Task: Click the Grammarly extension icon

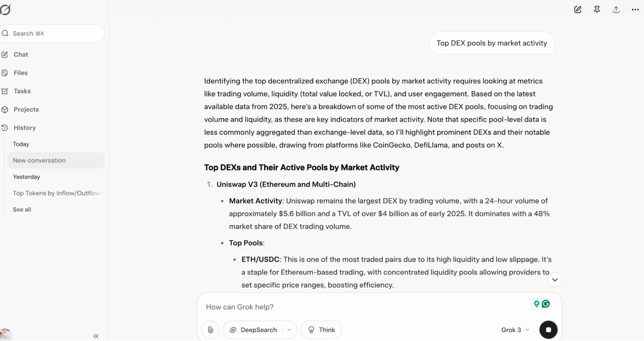Action: (546, 304)
